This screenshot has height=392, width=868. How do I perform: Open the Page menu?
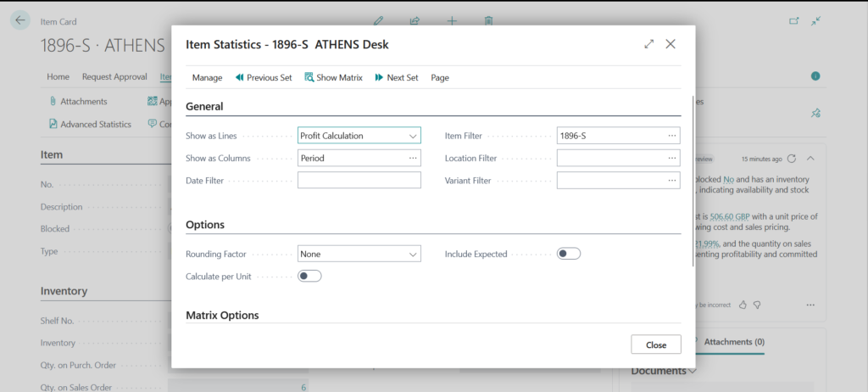pyautogui.click(x=440, y=77)
